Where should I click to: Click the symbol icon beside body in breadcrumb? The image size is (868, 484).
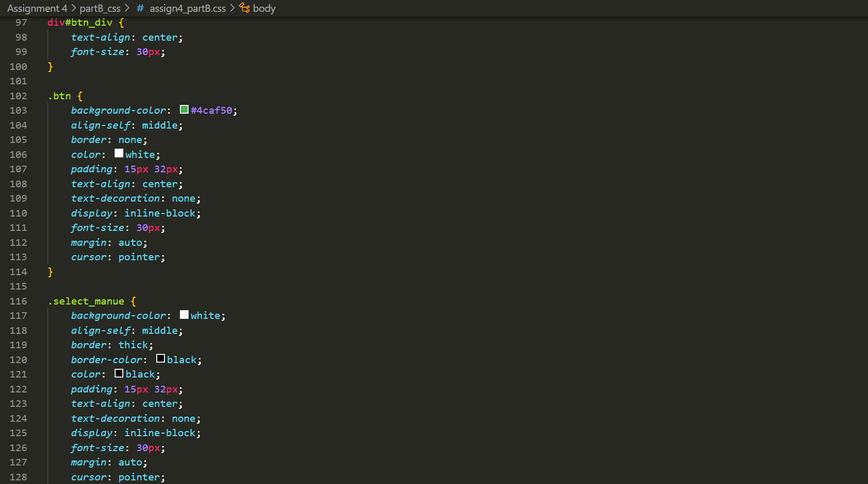(x=244, y=8)
